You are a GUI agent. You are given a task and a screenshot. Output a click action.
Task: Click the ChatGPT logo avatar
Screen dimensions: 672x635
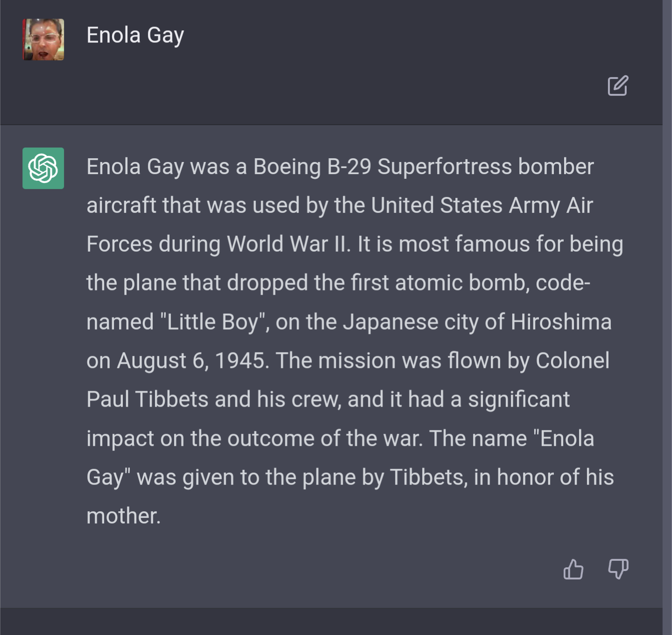[x=43, y=168]
